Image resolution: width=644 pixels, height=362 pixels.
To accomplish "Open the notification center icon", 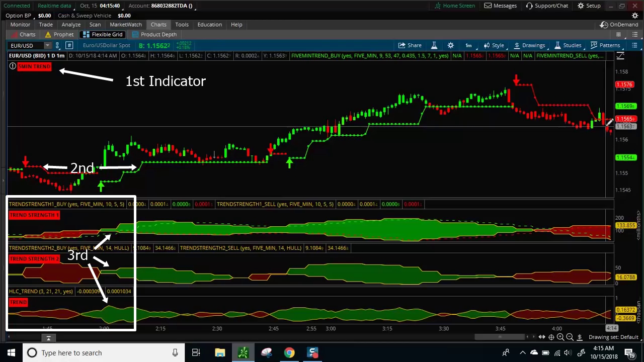I will [x=631, y=353].
